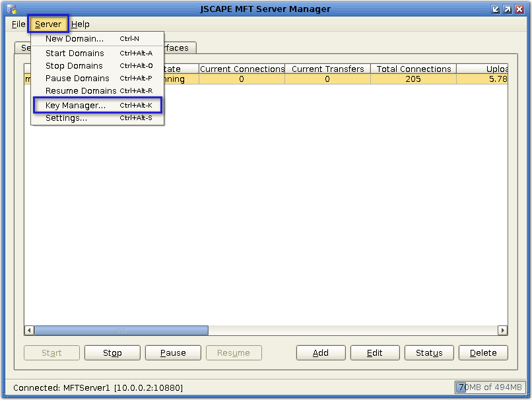Select Start Domains menu entry
The height and width of the screenshot is (400, 532).
point(98,53)
